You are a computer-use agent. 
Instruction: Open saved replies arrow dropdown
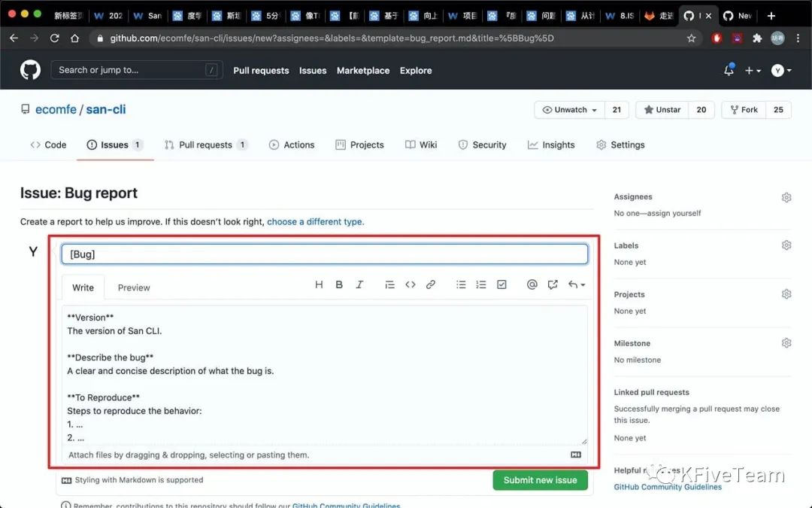[x=577, y=284]
